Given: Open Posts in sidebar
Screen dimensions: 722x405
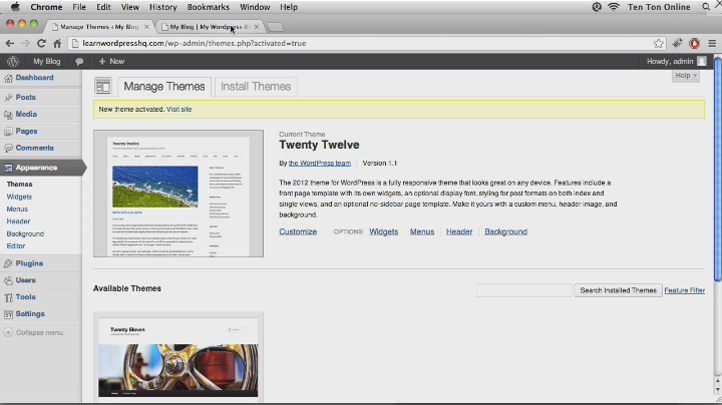Looking at the screenshot, I should click(25, 97).
